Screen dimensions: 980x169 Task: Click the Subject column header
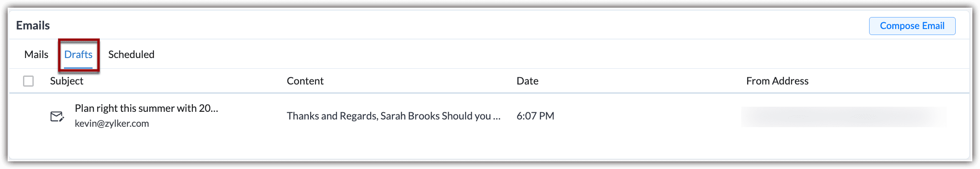(67, 81)
